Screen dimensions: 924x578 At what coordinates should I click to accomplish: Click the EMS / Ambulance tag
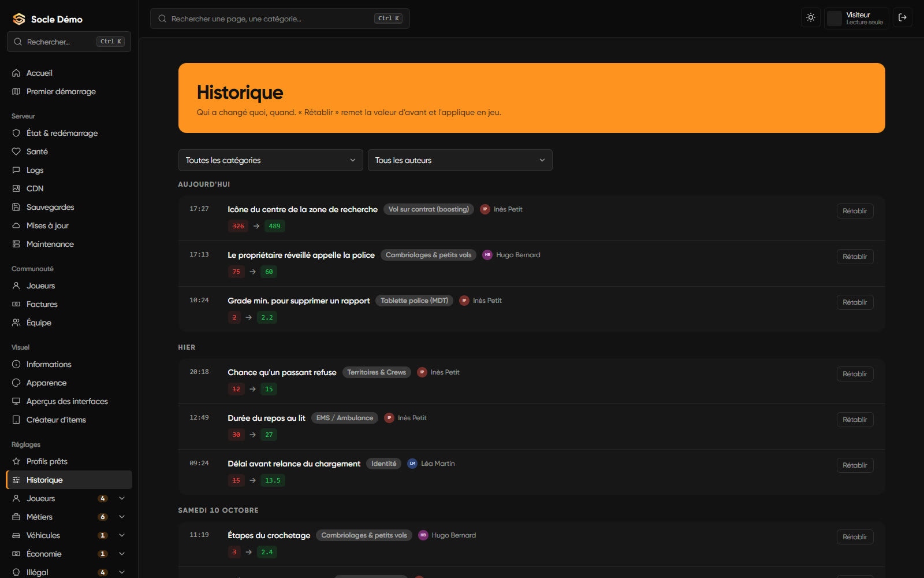(345, 418)
